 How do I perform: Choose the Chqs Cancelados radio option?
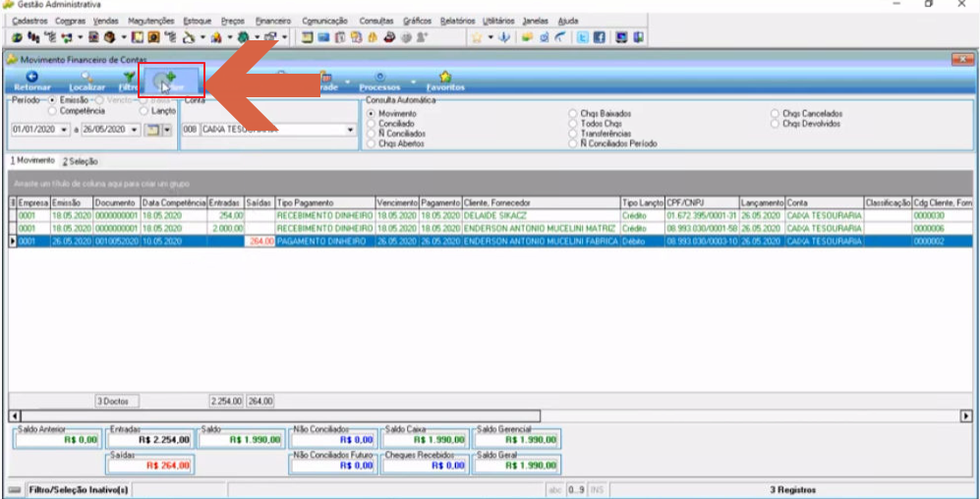775,114
